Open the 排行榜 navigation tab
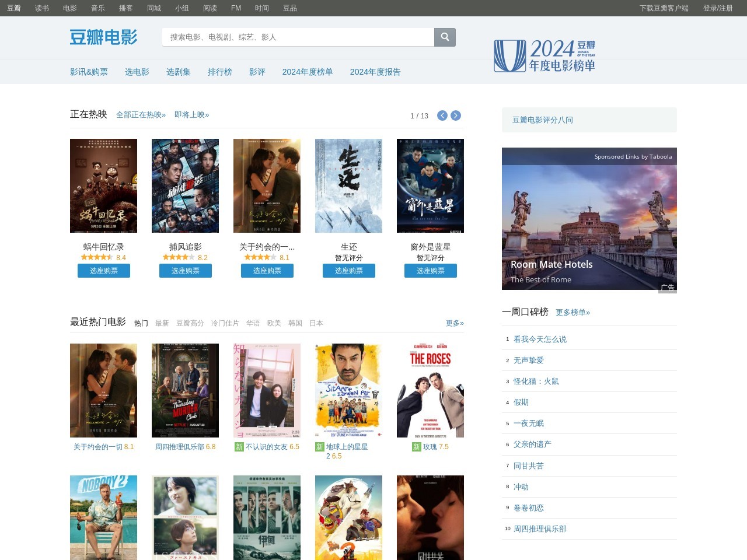This screenshot has height=560, width=747. (220, 72)
